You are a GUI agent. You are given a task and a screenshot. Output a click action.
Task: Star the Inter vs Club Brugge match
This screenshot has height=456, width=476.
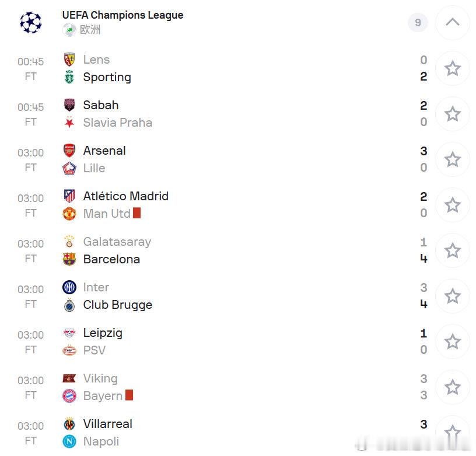[452, 296]
